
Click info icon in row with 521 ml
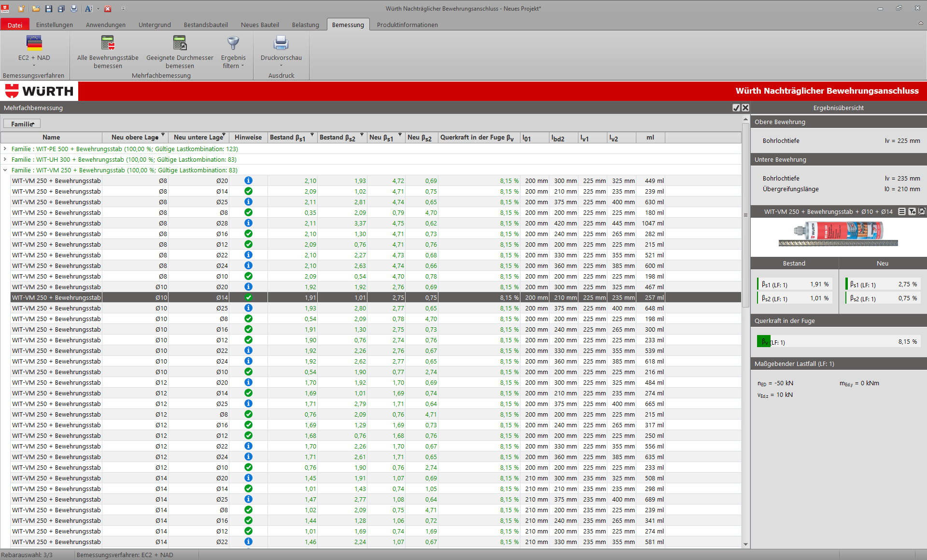point(248,255)
